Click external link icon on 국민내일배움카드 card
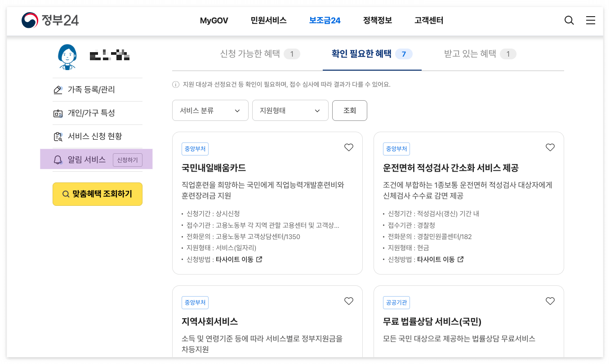The width and height of the screenshot is (610, 364). [x=259, y=259]
